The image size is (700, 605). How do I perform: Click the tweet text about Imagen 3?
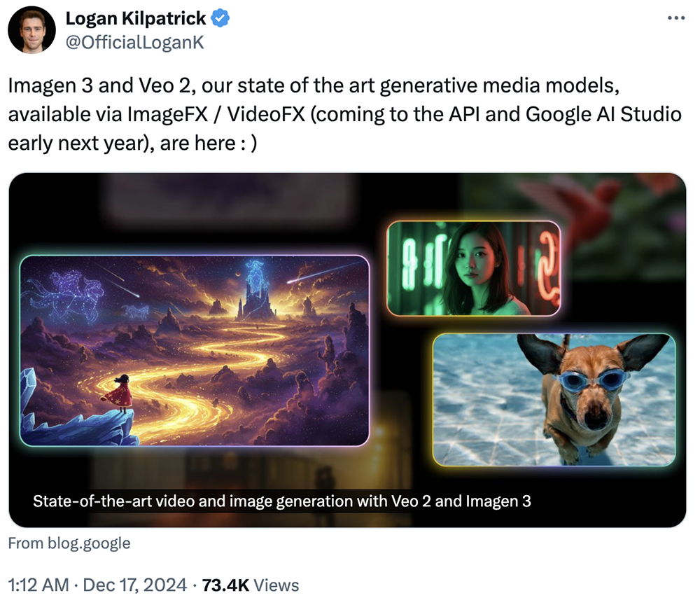click(x=344, y=114)
